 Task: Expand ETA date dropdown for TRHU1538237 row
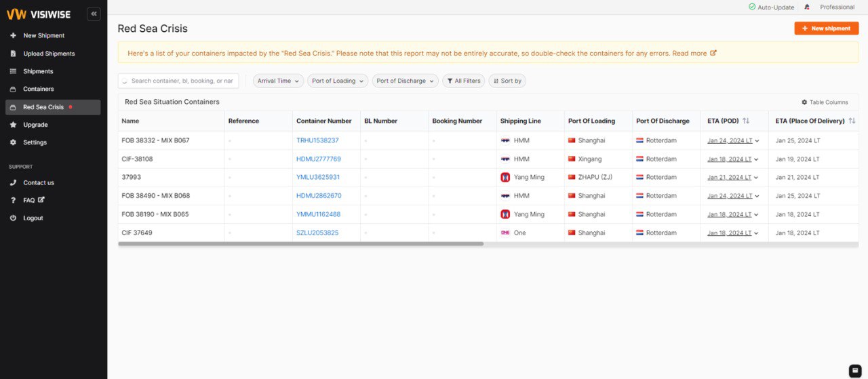pos(757,141)
